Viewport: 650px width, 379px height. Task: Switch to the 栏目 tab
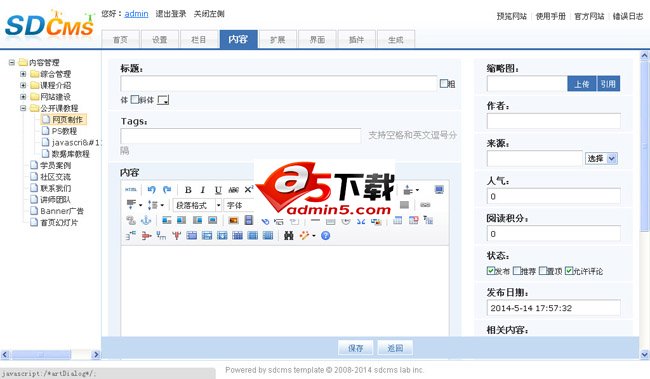coord(199,39)
